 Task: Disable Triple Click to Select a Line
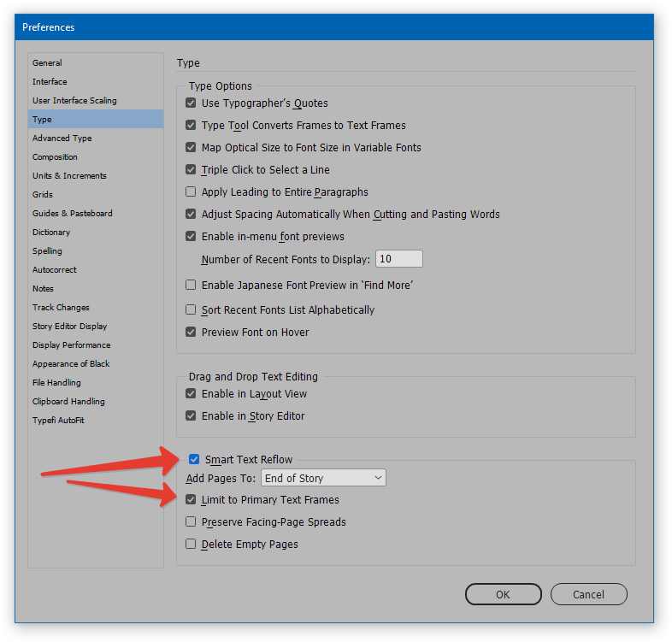click(x=191, y=170)
